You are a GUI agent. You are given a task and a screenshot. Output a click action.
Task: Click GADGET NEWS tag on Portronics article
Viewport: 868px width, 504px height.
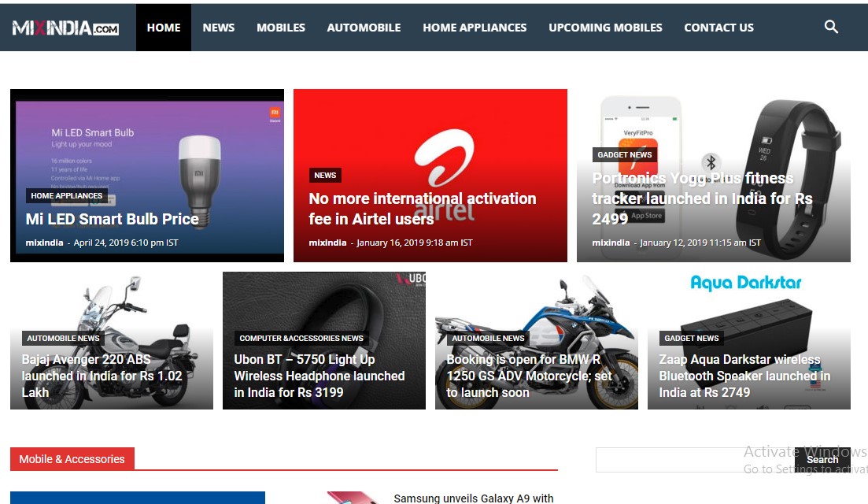624,154
